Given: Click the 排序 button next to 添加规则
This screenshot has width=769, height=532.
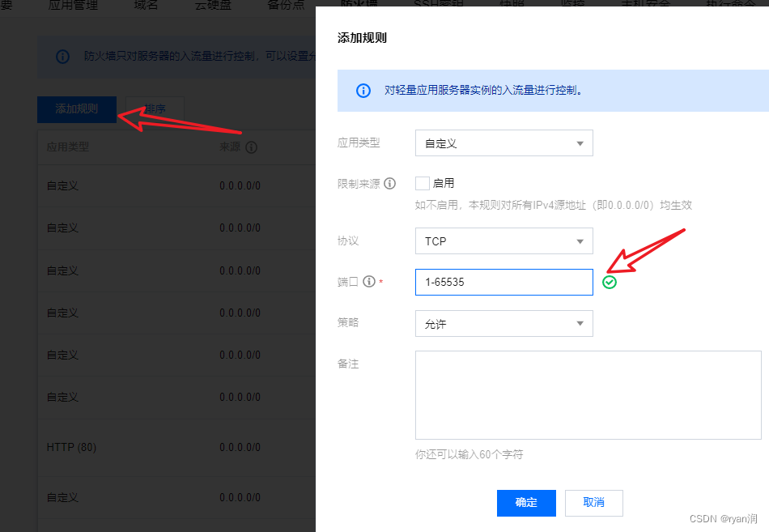Looking at the screenshot, I should coord(154,109).
